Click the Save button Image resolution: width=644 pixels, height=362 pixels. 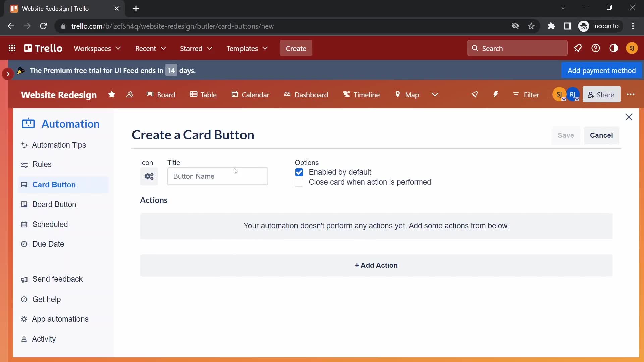tap(566, 135)
